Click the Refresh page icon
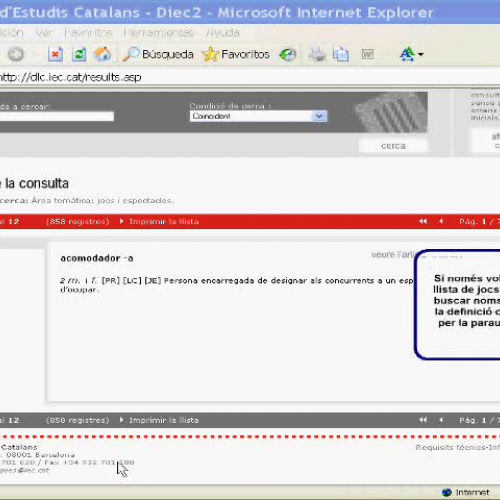 click(x=79, y=54)
